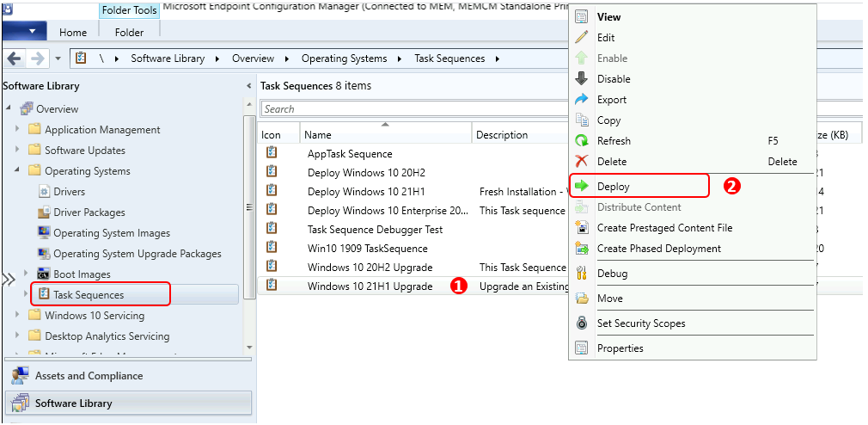This screenshot has width=868, height=425.
Task: Click the Task Sequence Debugger Test row icon
Action: coord(272,228)
